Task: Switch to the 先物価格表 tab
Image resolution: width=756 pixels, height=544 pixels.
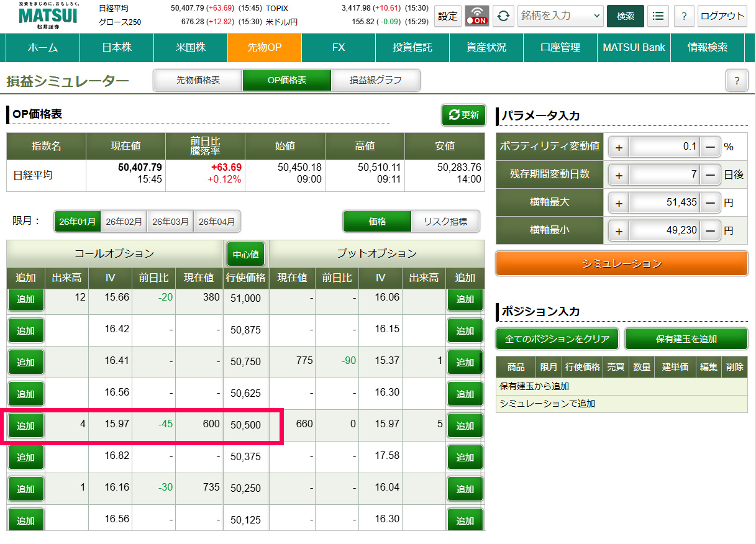Action: tap(198, 80)
